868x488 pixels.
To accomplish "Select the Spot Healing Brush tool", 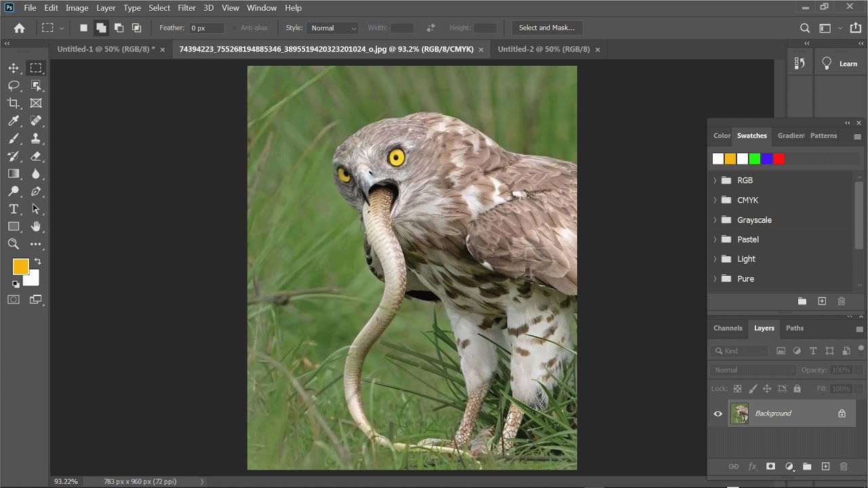I will 36,121.
